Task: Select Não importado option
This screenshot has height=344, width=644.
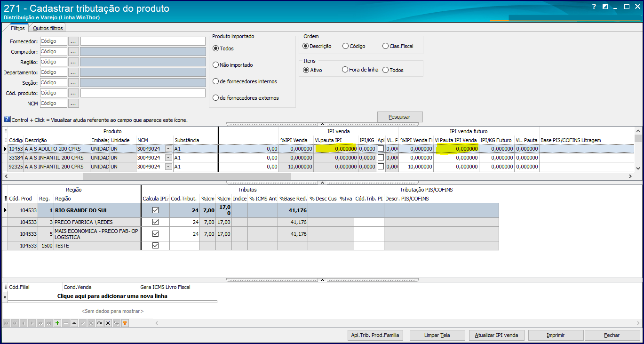Action: coord(233,65)
